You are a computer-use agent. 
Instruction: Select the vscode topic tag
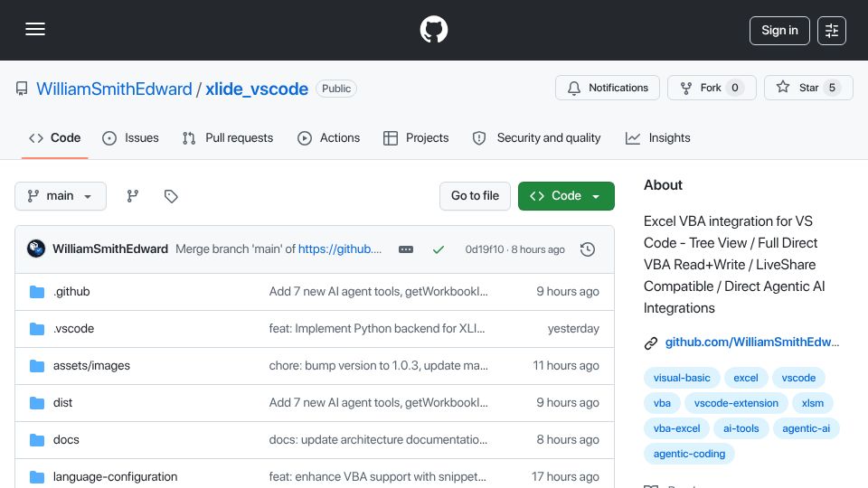point(798,378)
